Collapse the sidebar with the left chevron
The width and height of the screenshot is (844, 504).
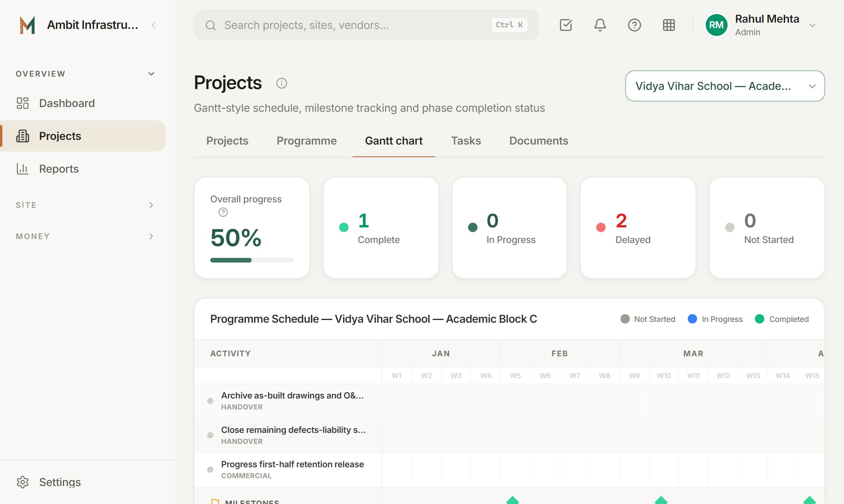tap(154, 25)
